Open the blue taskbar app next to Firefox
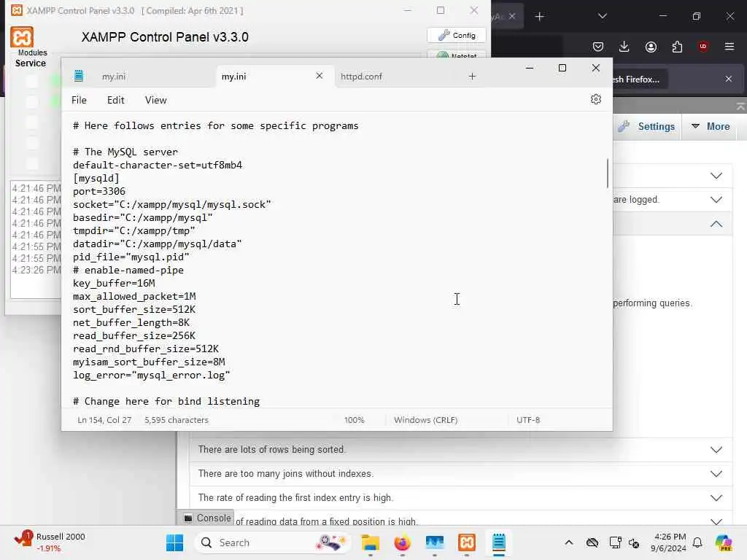Viewport: 747px width, 560px height. (x=435, y=542)
